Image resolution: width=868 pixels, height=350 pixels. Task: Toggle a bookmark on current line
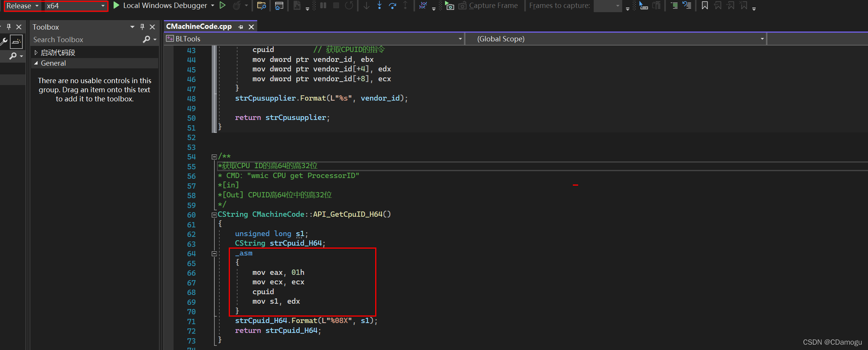pyautogui.click(x=705, y=5)
